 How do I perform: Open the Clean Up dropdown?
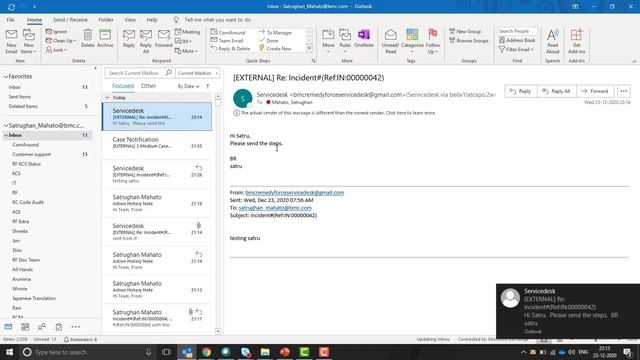point(61,40)
